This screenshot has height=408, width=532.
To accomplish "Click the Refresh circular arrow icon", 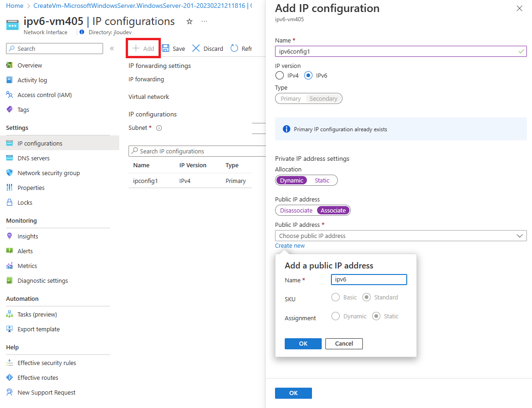I will [234, 48].
